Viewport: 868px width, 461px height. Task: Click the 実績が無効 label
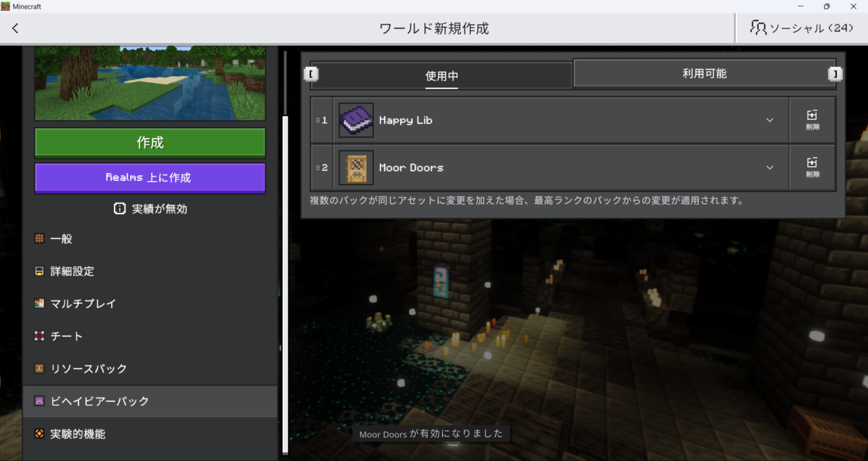[159, 209]
